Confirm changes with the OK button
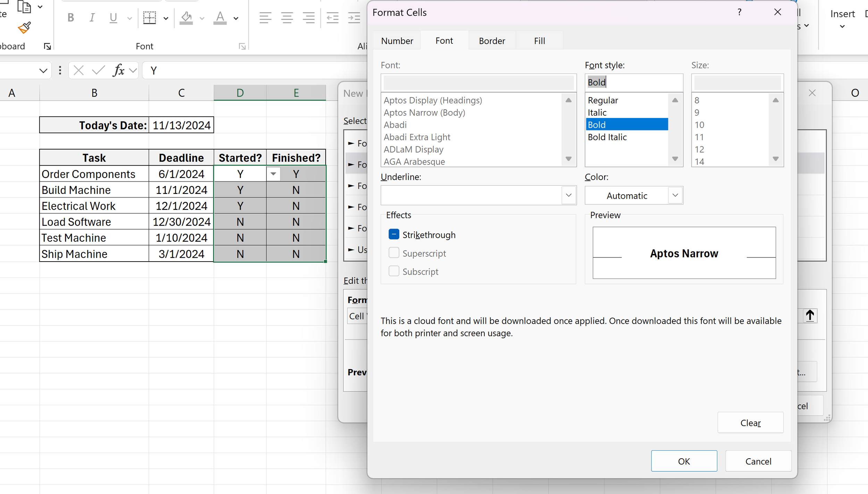This screenshot has width=868, height=494. point(684,461)
